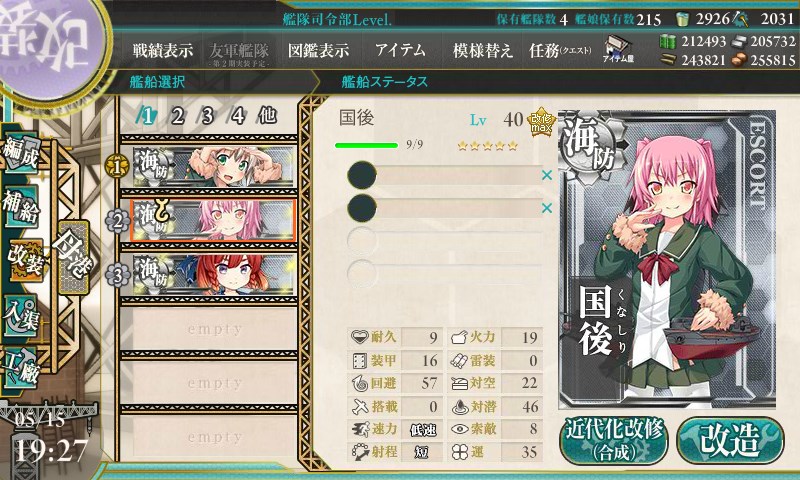
Task: Open the 補給 resupply sidebar icon
Action: (x=21, y=206)
